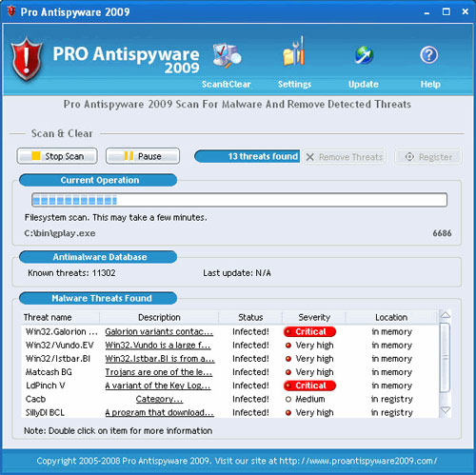Open the Help question mark icon
476x475 pixels.
(x=429, y=55)
